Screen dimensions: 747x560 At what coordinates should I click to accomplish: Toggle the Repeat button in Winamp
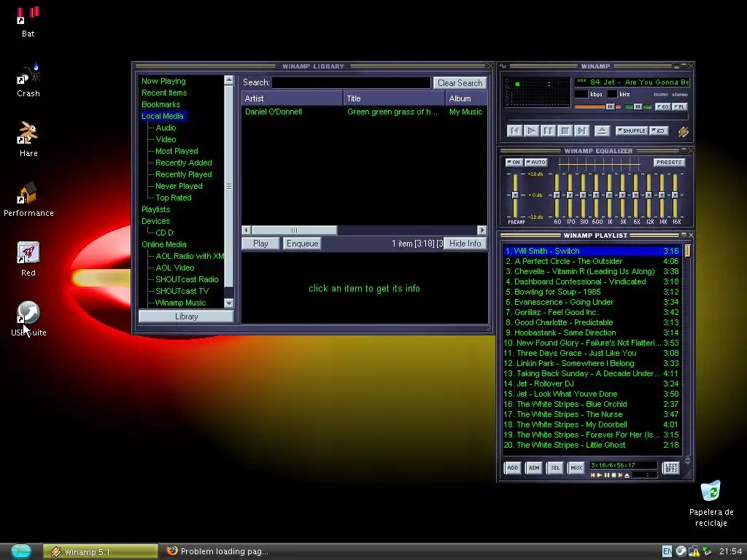pyautogui.click(x=659, y=131)
